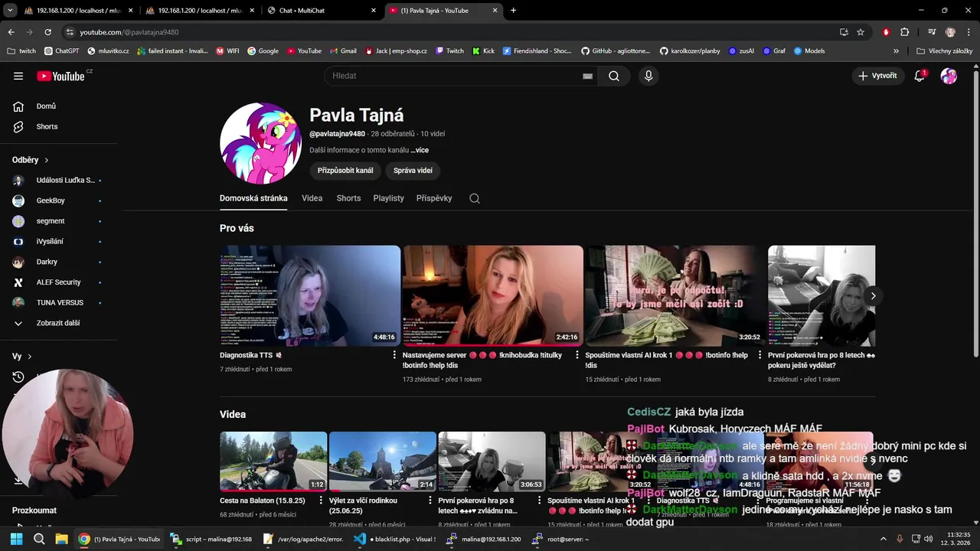Play Výlet za vlčí rodinkou thumbnail

(383, 461)
